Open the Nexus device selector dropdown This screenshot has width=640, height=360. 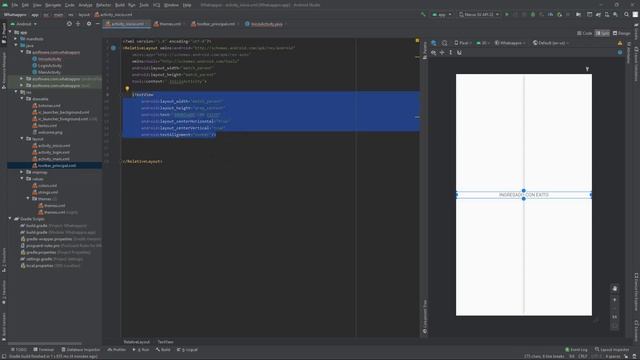tap(479, 14)
